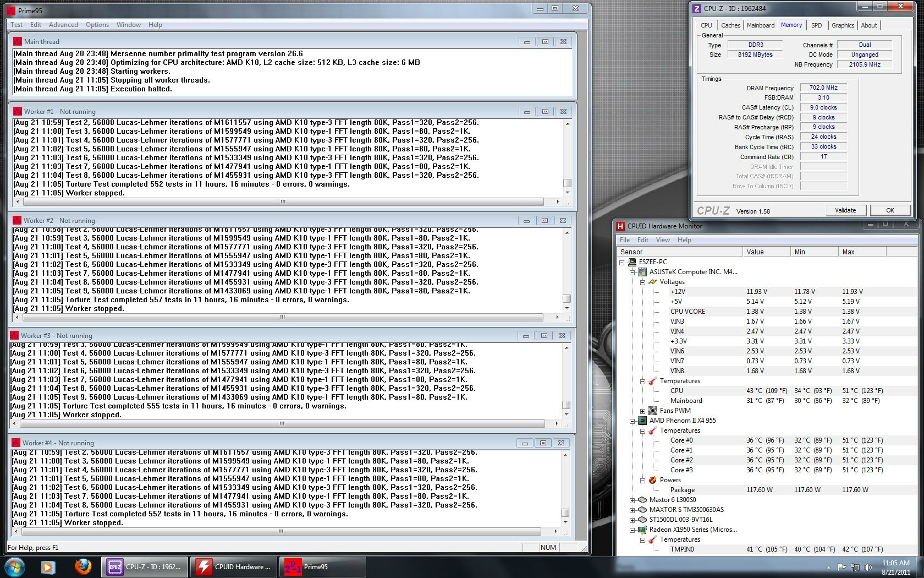Click the CPU-Z title bar icon
This screenshot has height=578, width=924.
[x=697, y=8]
